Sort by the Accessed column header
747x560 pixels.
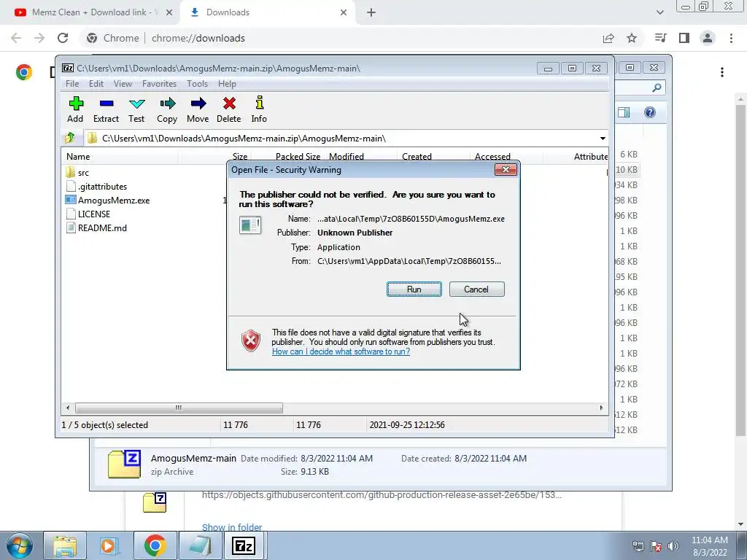coord(492,157)
